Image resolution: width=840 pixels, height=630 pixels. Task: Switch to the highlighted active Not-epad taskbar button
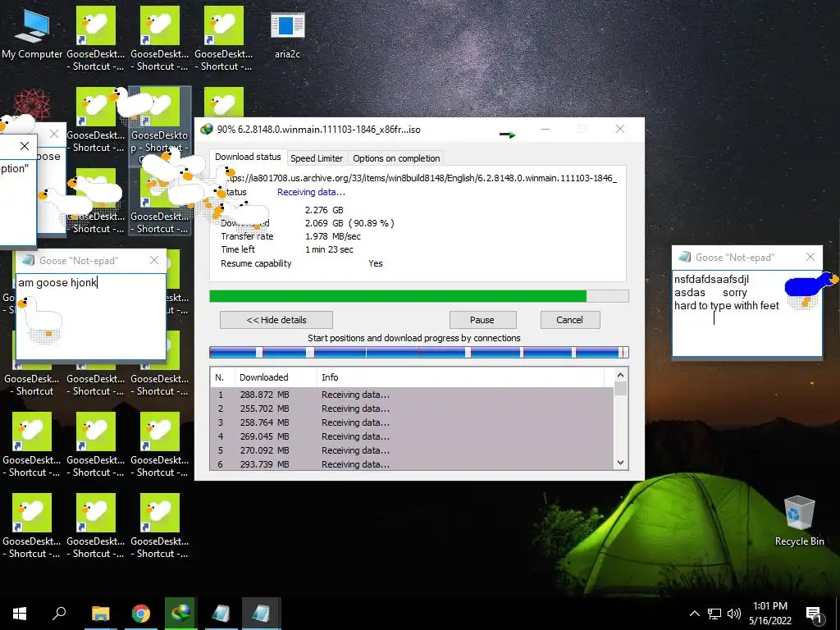pyautogui.click(x=261, y=614)
